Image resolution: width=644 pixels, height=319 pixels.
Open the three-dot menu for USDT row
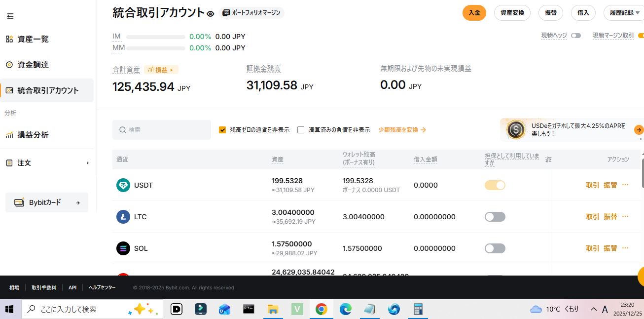tap(625, 185)
